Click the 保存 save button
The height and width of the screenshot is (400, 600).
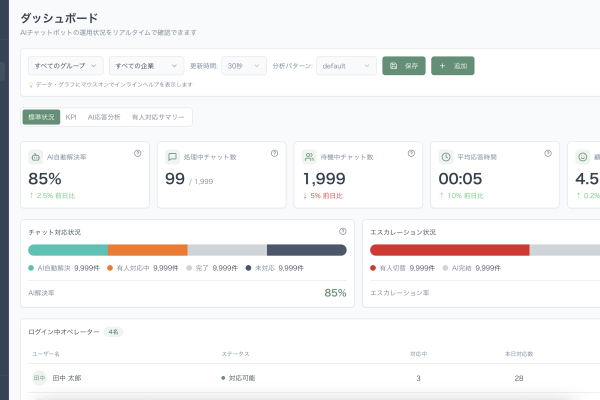[404, 66]
